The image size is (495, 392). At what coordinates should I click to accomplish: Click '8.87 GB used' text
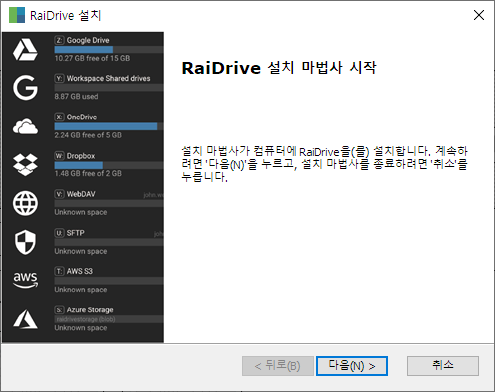(x=76, y=97)
